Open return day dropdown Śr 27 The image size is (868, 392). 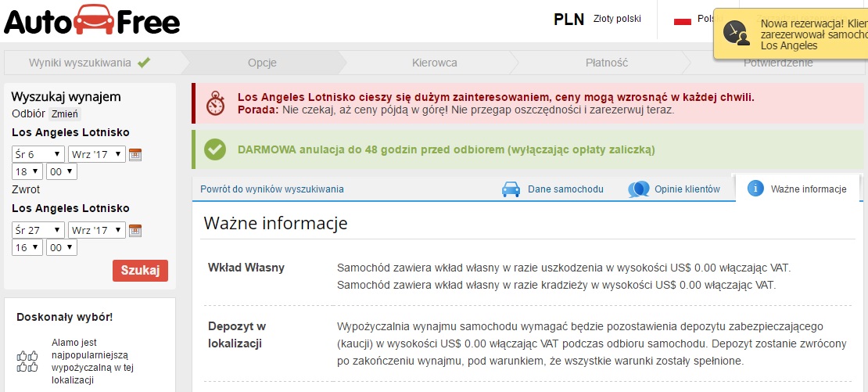(x=38, y=230)
